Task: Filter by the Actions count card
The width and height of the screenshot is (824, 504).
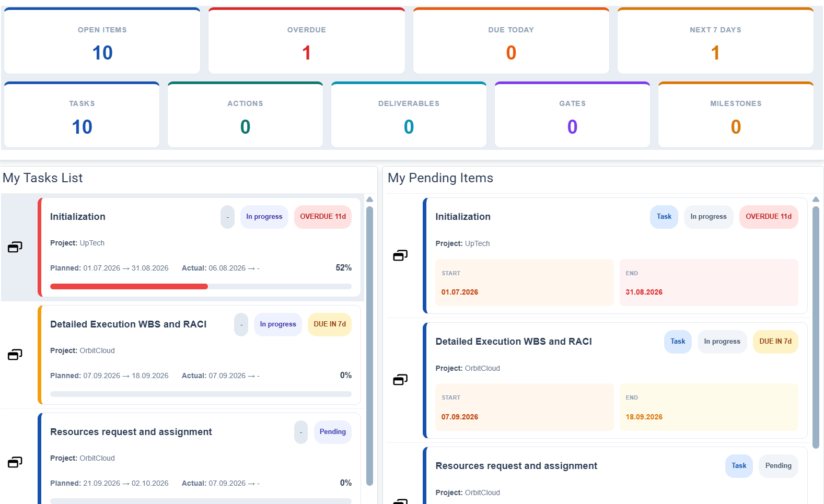Action: pyautogui.click(x=245, y=115)
